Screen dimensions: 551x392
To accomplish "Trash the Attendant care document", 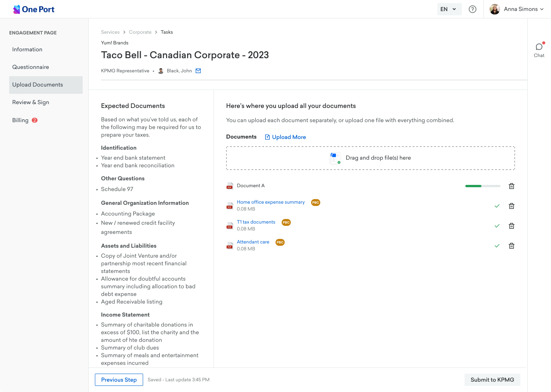I will (x=512, y=246).
